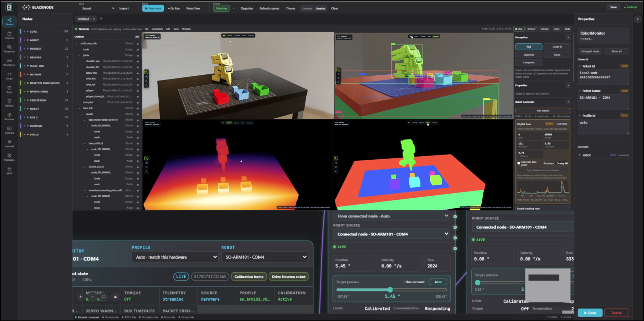Open the MCP sidebar panel
644x321 pixels.
(9, 171)
